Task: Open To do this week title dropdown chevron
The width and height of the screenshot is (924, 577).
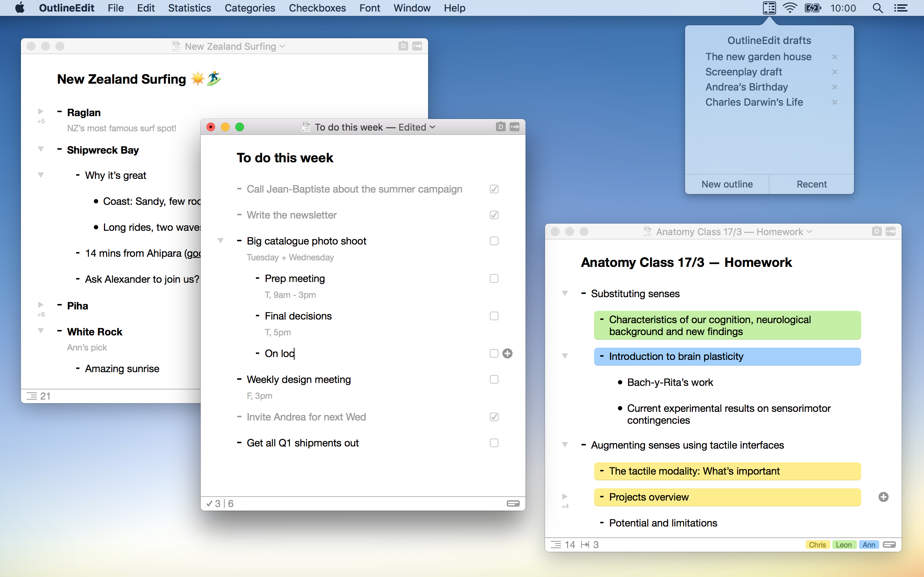Action: (x=433, y=127)
